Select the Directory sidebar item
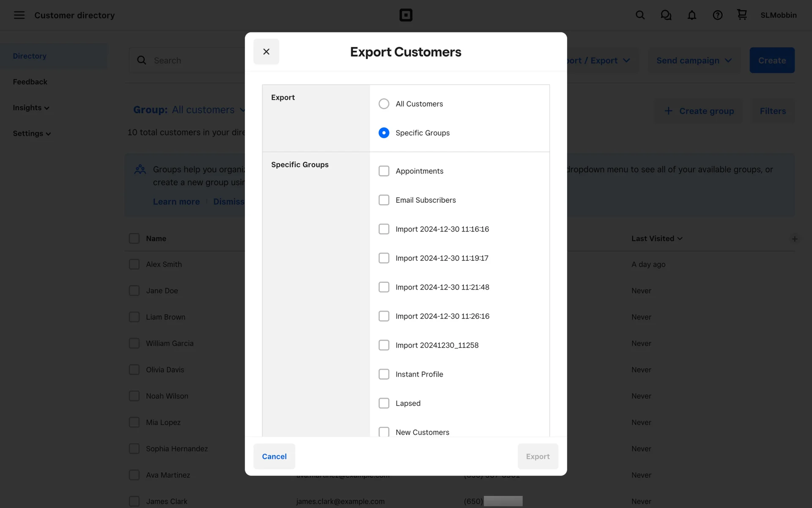Viewport: 812px width, 508px height. tap(30, 56)
